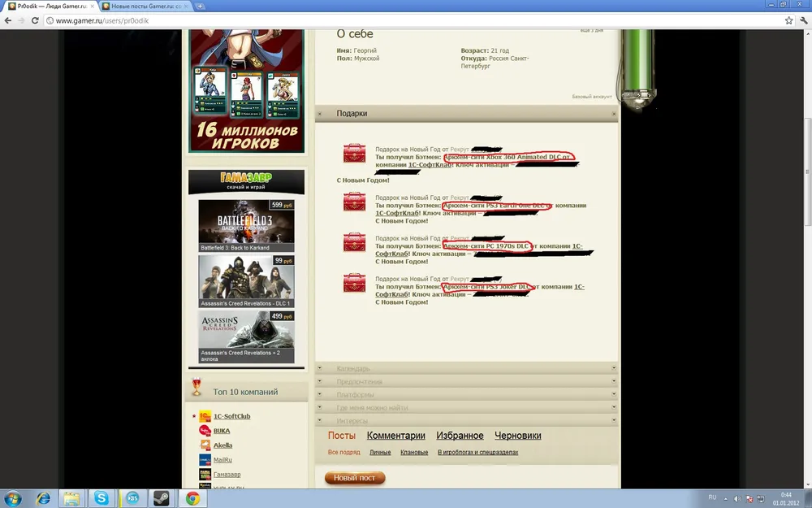Open Assassin's Creed Revelations + 2 offer

(x=247, y=337)
